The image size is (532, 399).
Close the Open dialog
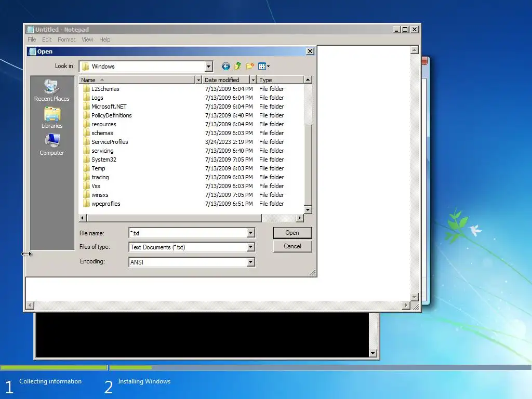pos(310,51)
